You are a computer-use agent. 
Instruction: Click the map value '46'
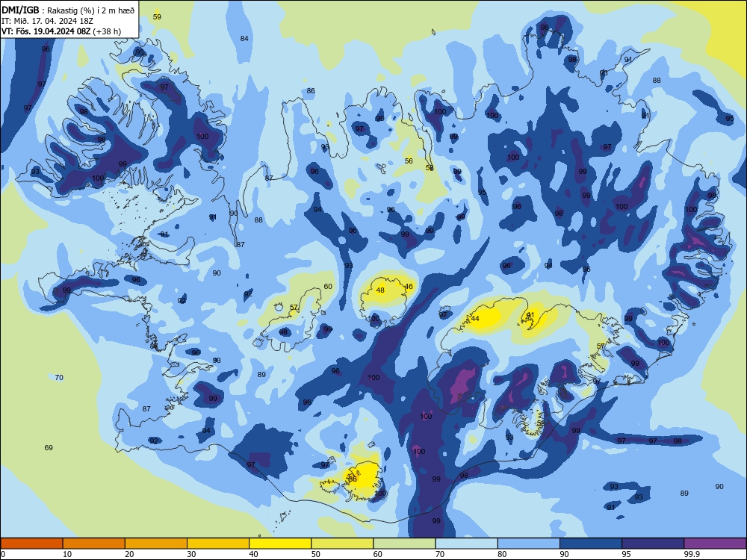pos(409,286)
